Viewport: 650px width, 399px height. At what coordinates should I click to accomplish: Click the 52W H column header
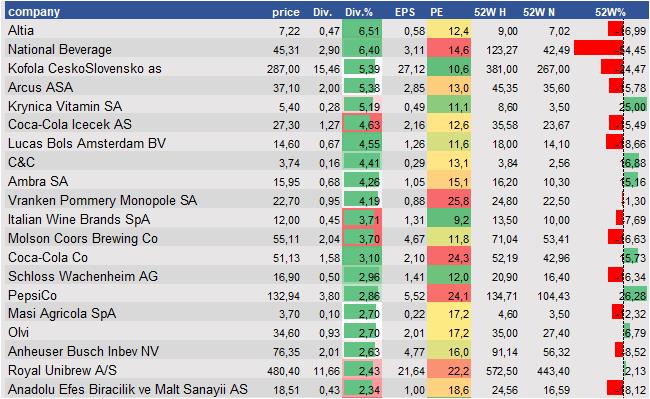pos(490,12)
